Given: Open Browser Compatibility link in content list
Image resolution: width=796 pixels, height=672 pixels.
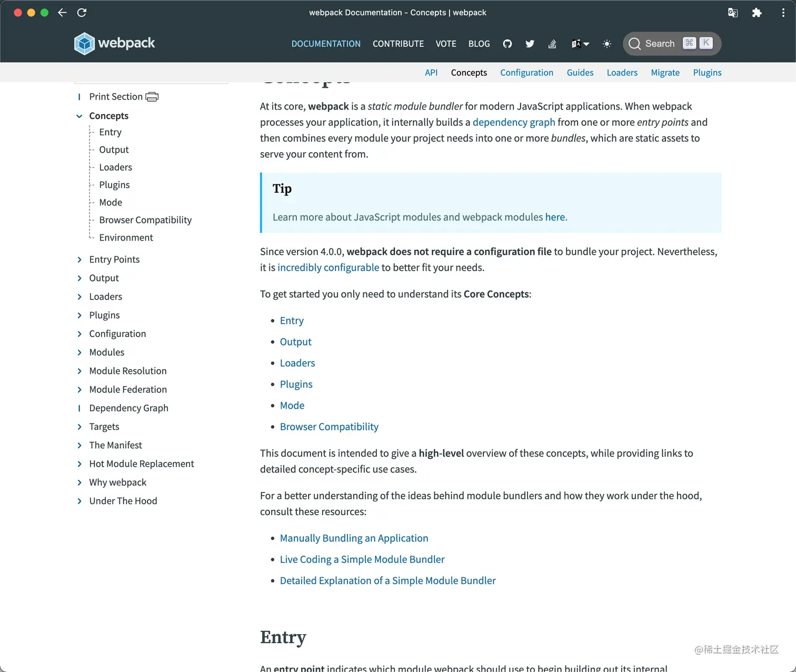Looking at the screenshot, I should pyautogui.click(x=329, y=427).
